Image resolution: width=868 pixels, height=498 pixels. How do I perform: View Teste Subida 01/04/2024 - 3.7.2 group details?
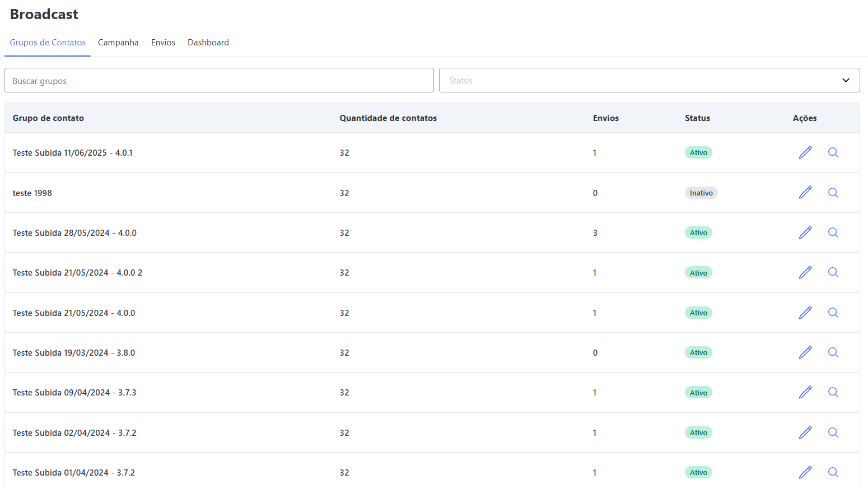pos(833,472)
